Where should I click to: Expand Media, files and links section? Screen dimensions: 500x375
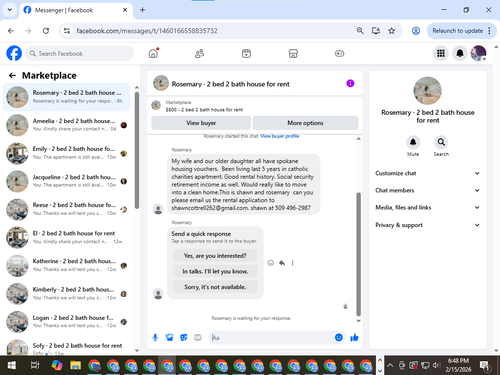tap(428, 207)
